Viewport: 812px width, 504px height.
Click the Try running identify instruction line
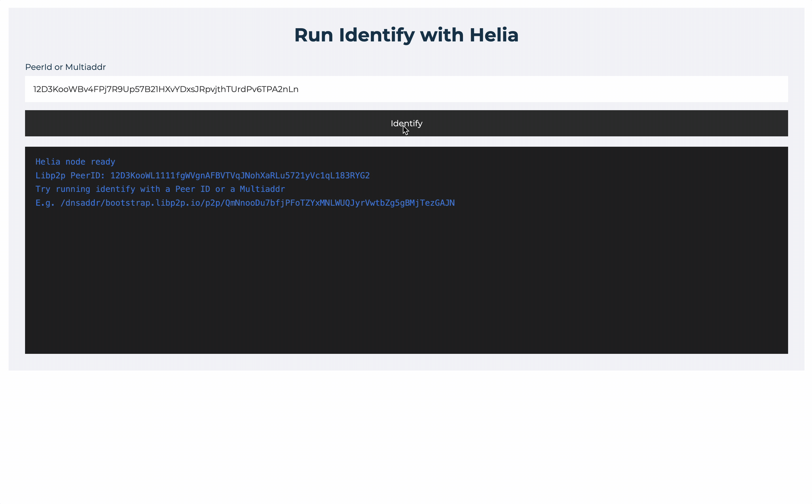[160, 189]
